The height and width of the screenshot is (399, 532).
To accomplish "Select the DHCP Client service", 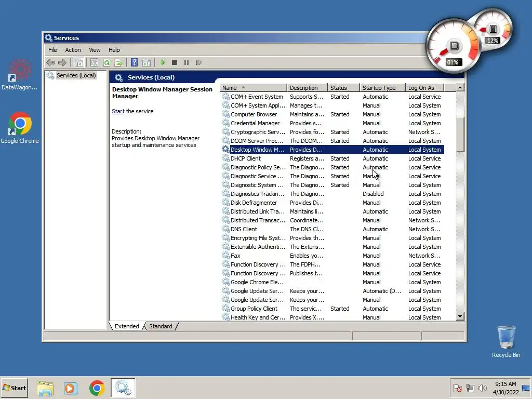I will click(x=332, y=158).
